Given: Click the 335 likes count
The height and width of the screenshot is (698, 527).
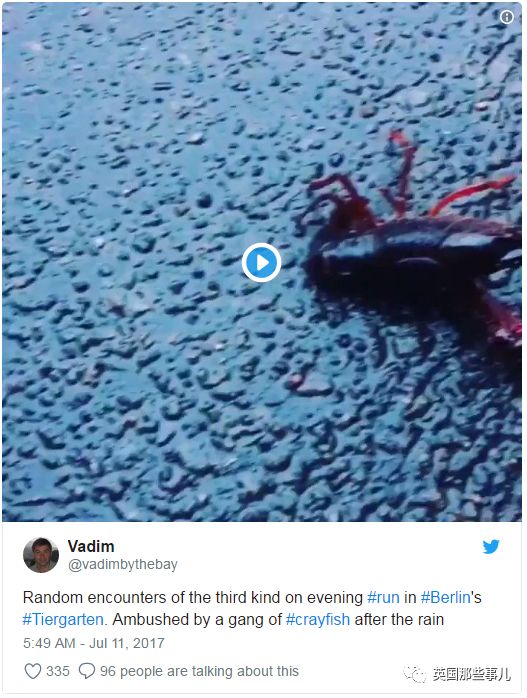Looking at the screenshot, I should pyautogui.click(x=58, y=671).
